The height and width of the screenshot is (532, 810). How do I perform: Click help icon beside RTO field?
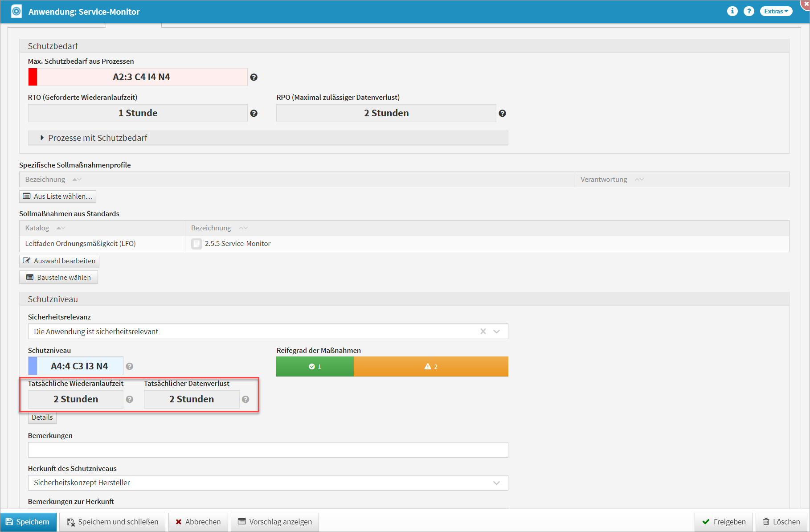coord(254,113)
